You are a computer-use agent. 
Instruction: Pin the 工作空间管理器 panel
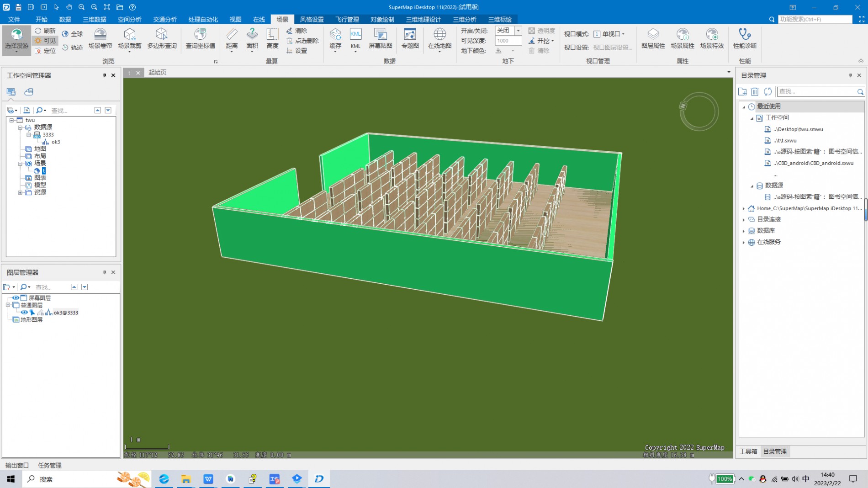(x=105, y=75)
